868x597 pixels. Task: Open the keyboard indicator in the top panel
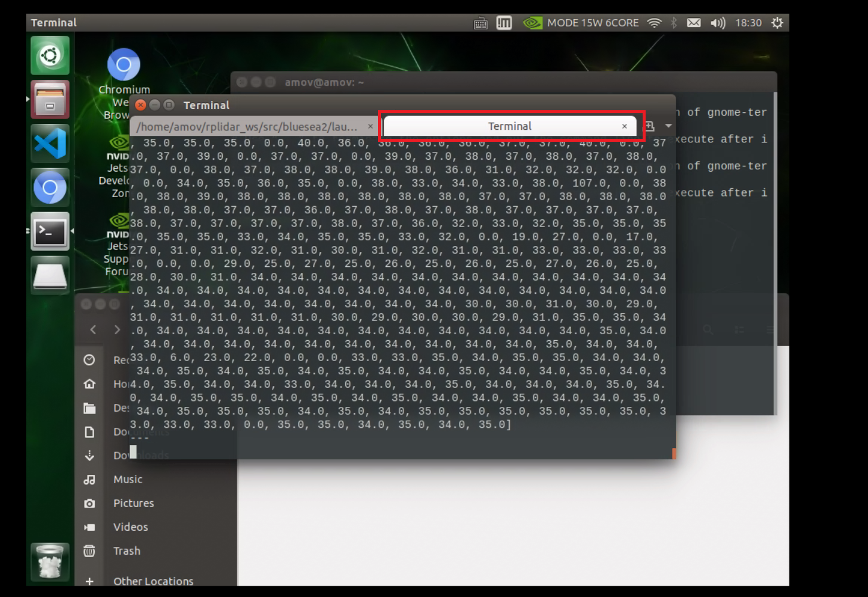(x=480, y=23)
